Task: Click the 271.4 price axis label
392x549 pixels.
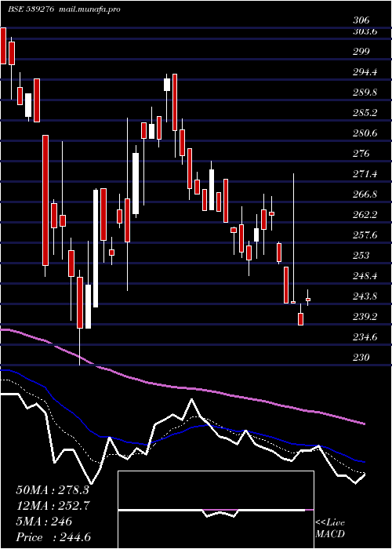Action: pyautogui.click(x=365, y=174)
